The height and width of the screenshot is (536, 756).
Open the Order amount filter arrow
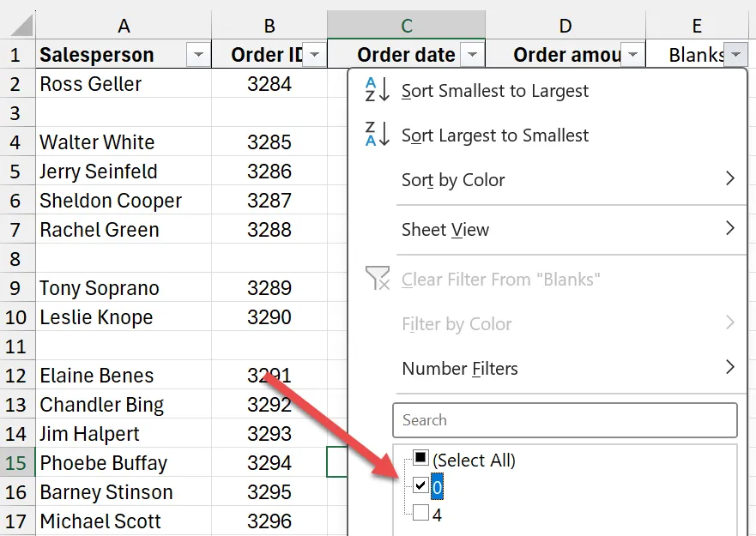[632, 56]
